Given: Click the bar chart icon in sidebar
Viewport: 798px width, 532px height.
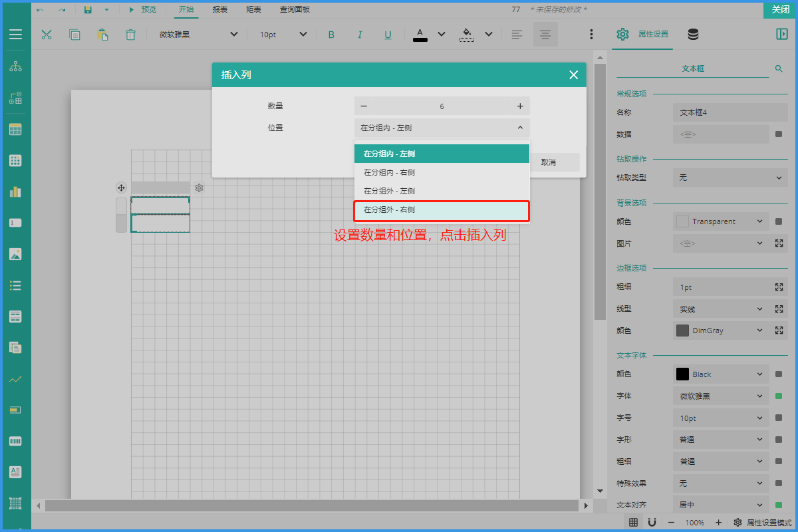Looking at the screenshot, I should click(15, 192).
